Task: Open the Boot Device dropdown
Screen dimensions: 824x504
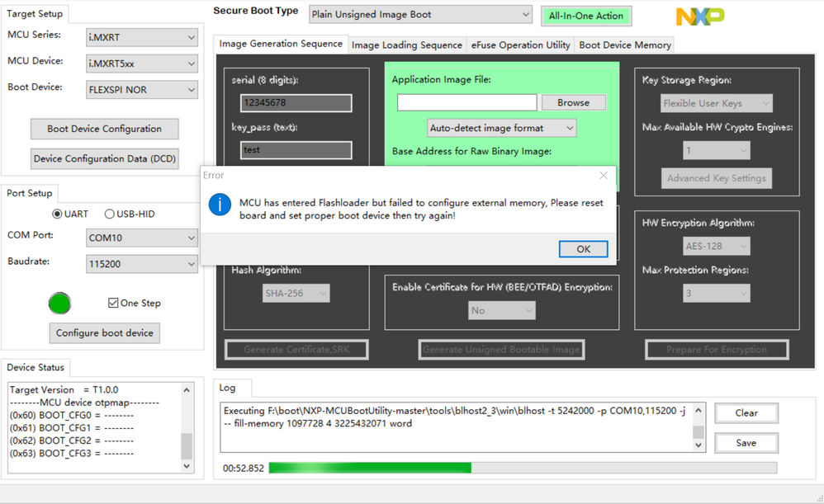Action: (x=142, y=90)
